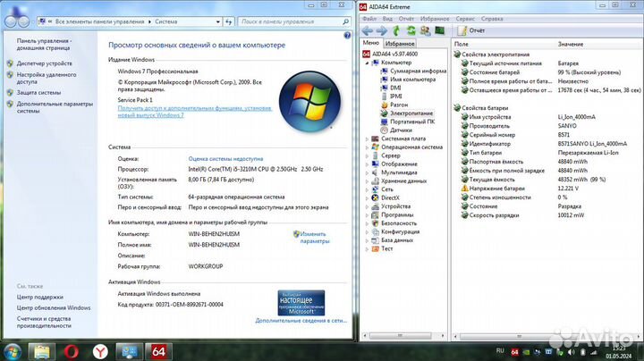Click the Устройства tree icon
Screen dimensions: 644x361
point(375,206)
